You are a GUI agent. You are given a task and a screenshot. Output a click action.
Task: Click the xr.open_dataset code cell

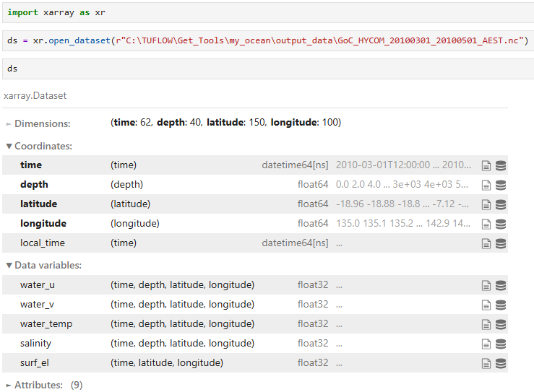click(267, 40)
